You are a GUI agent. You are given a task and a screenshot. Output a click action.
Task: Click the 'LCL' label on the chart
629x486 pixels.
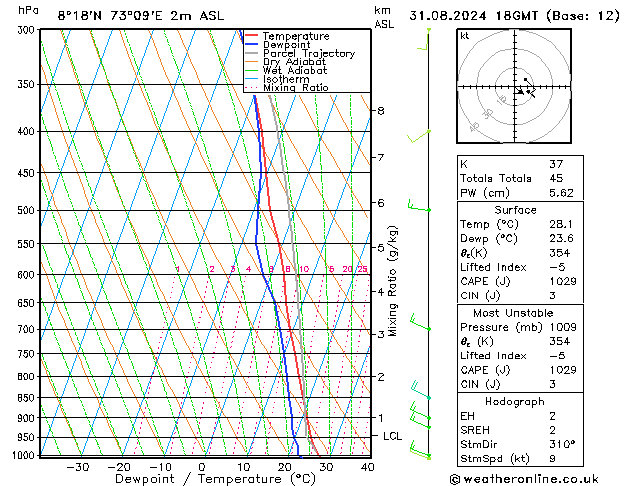point(392,436)
